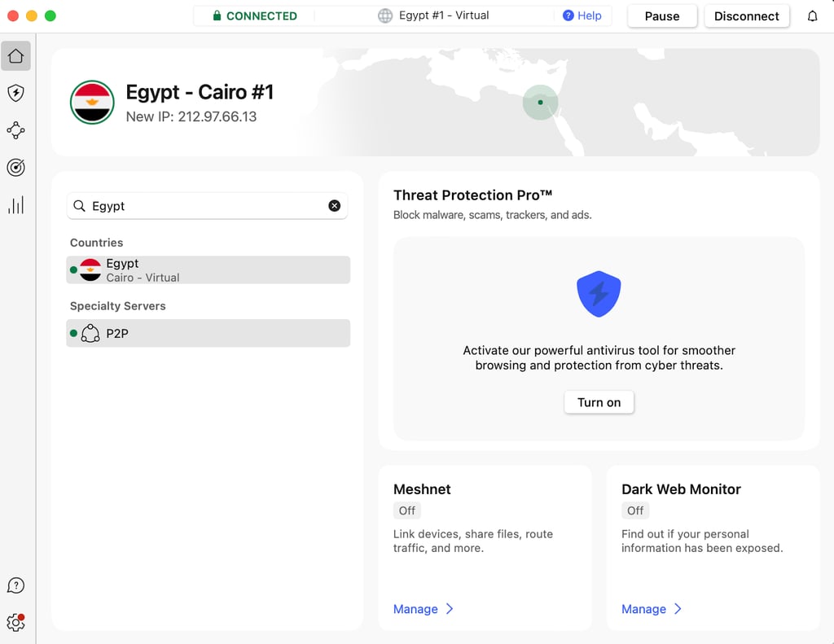Viewport: 834px width, 644px height.
Task: Click the Threat Protection Pro heading
Action: coord(472,195)
